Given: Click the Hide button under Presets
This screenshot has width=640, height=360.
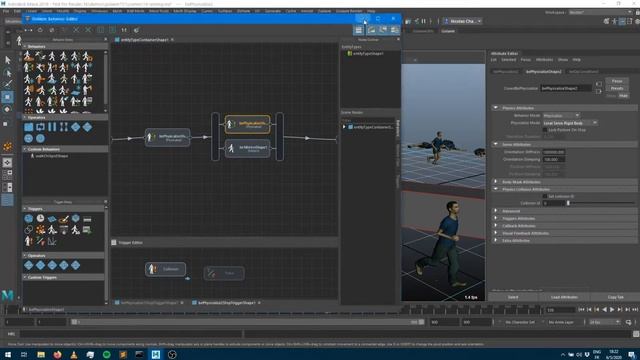Looking at the screenshot, I should tap(623, 96).
